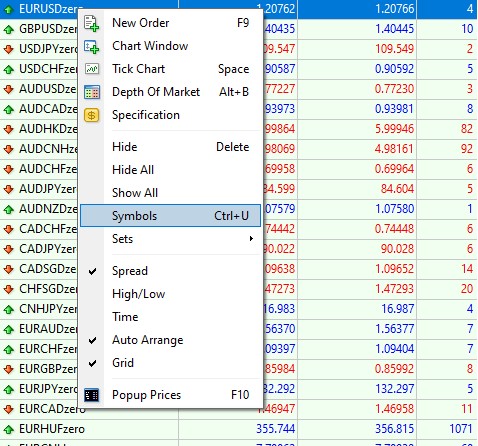Click red down arrow beside USDJPYzero
The height and width of the screenshot is (446, 478).
point(9,49)
